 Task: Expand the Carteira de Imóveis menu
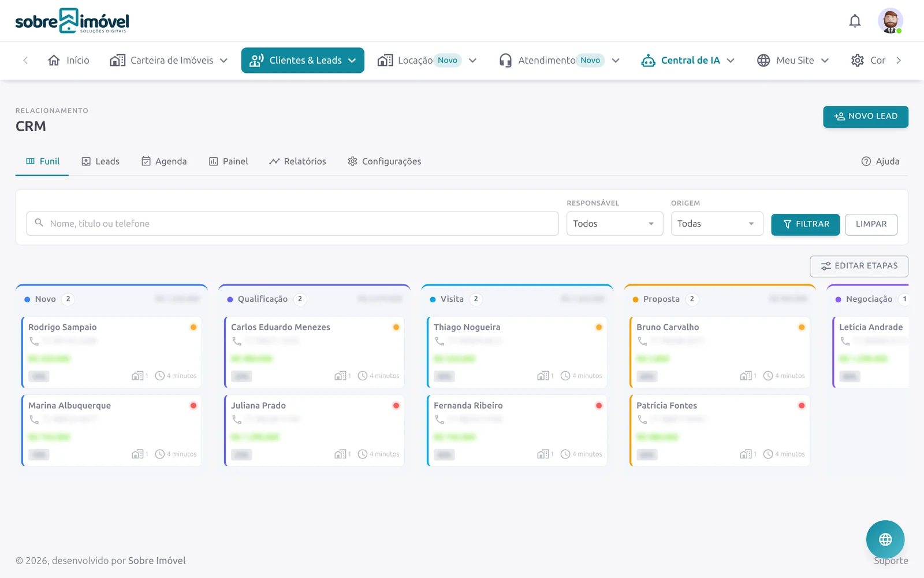point(169,60)
